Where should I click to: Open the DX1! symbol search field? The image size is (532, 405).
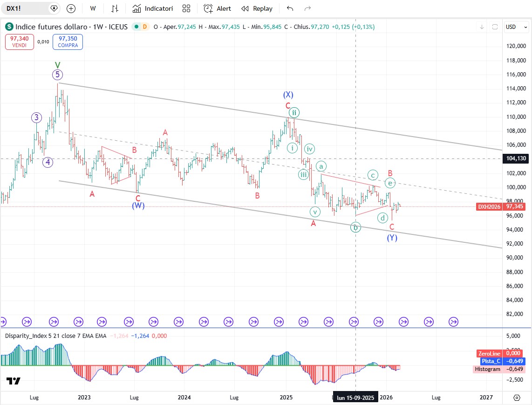click(26, 8)
